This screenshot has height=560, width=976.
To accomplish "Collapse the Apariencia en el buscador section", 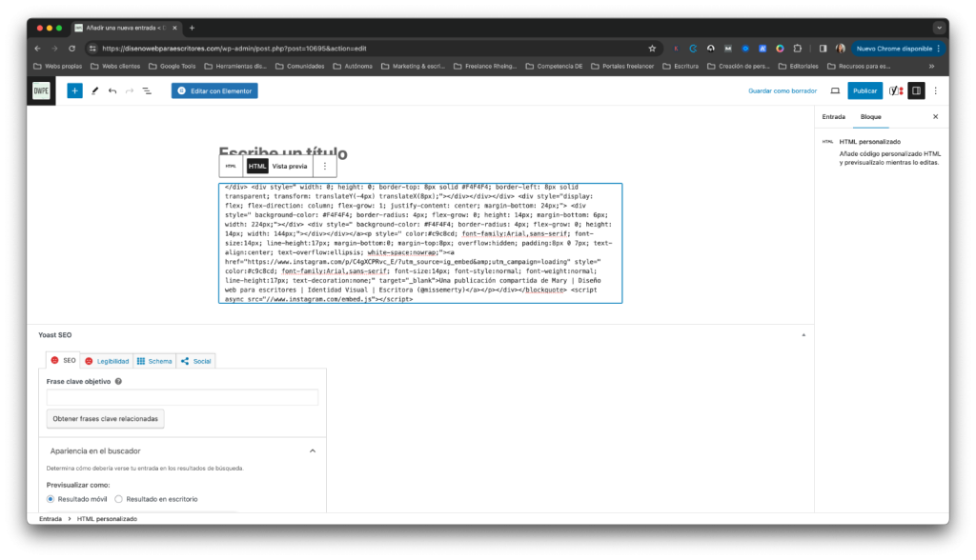I will pyautogui.click(x=312, y=452).
